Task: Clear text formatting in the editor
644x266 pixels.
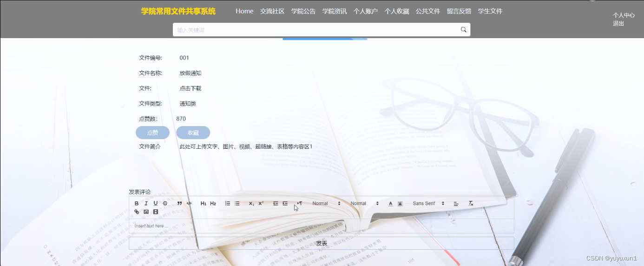Action: (471, 204)
